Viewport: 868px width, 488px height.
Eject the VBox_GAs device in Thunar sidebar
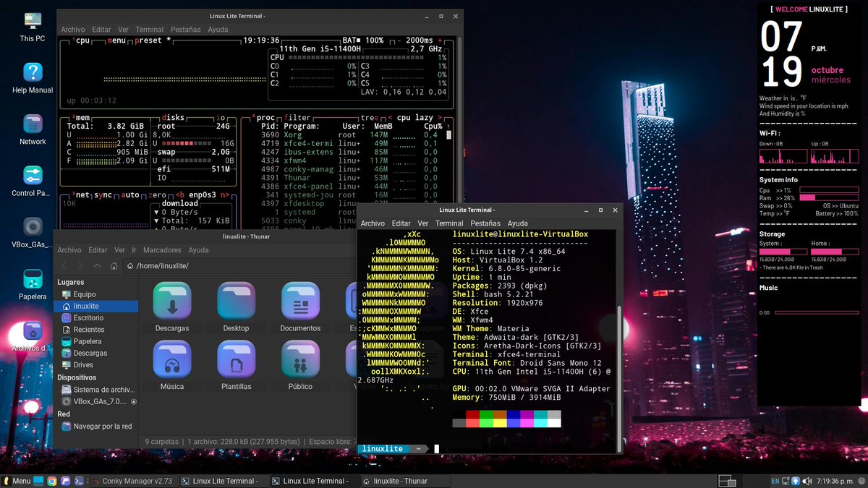(x=133, y=401)
